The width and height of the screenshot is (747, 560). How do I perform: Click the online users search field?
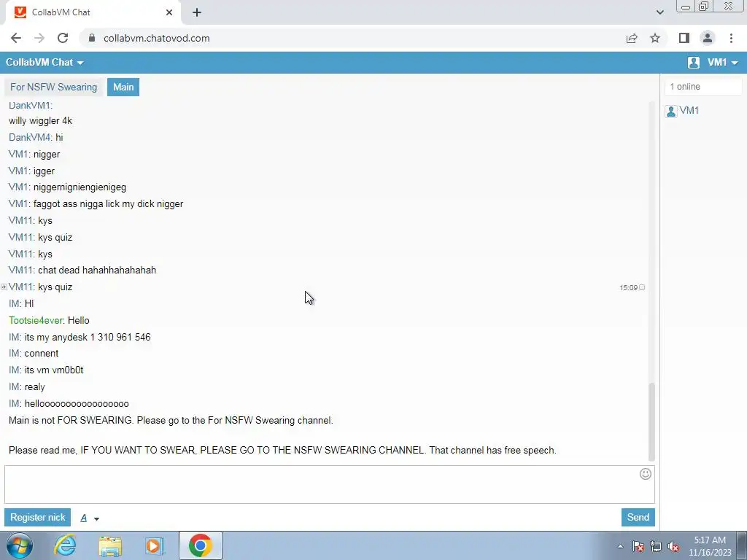[703, 87]
